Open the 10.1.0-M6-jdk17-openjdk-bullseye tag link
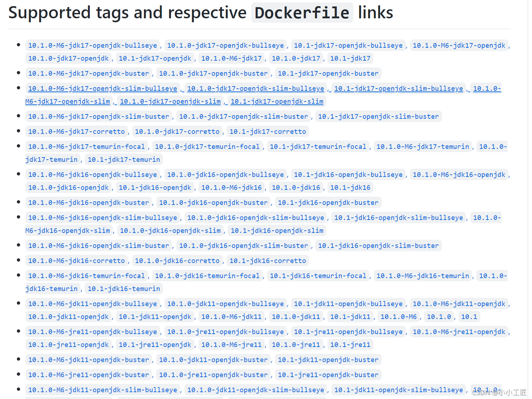 pos(93,46)
